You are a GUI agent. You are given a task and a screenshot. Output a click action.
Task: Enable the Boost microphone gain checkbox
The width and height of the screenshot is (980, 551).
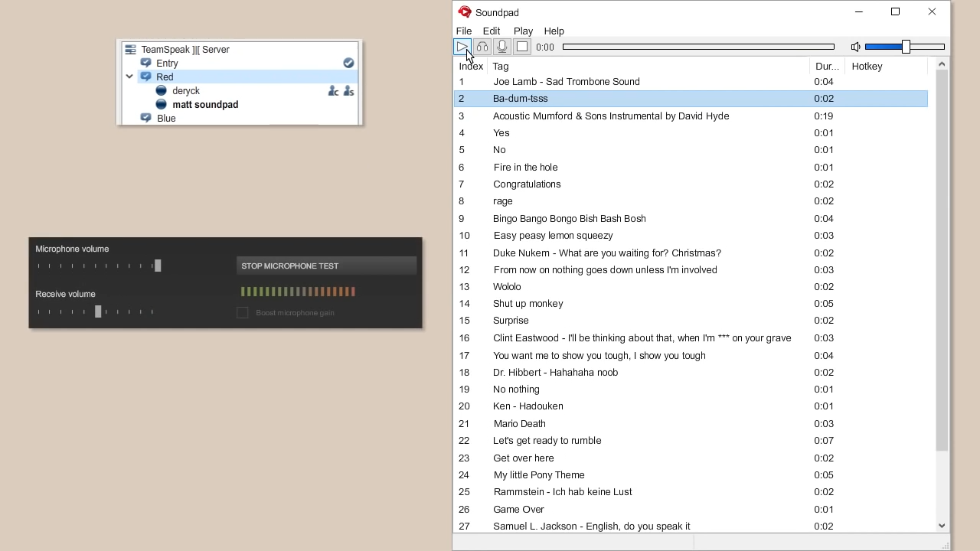click(243, 312)
